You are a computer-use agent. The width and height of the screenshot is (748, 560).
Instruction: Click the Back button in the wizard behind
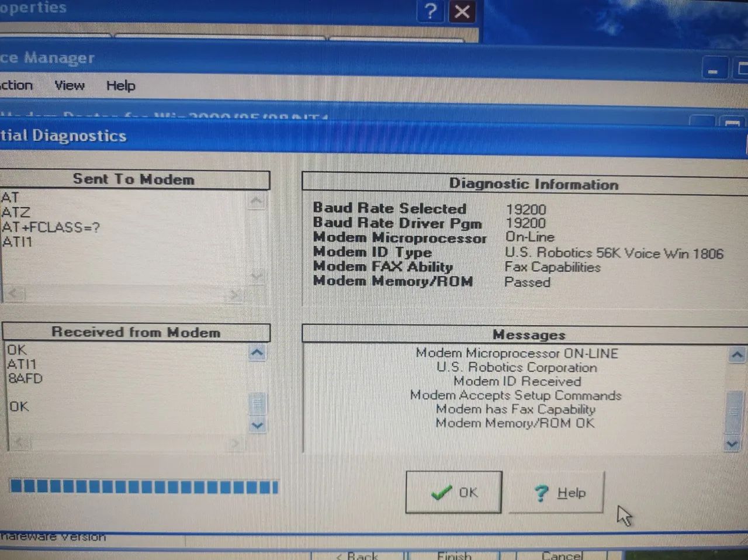[358, 555]
